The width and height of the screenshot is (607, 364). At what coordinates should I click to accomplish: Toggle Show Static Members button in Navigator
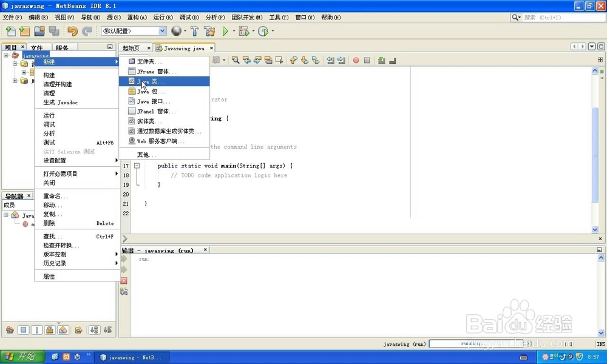[36, 329]
